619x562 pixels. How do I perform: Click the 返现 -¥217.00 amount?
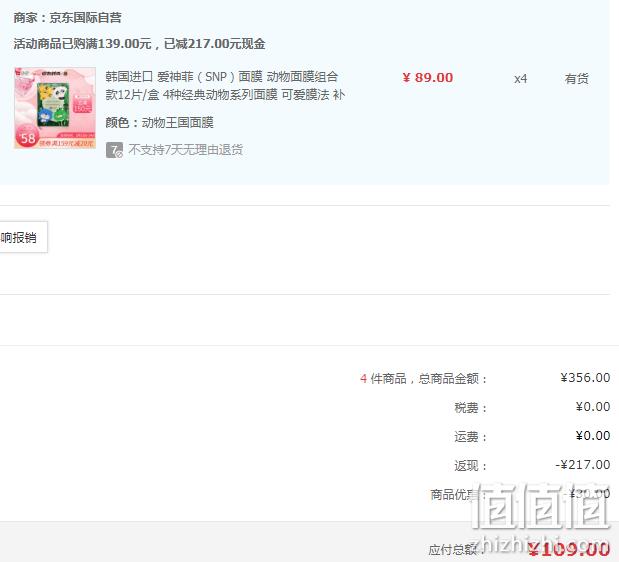(x=583, y=465)
